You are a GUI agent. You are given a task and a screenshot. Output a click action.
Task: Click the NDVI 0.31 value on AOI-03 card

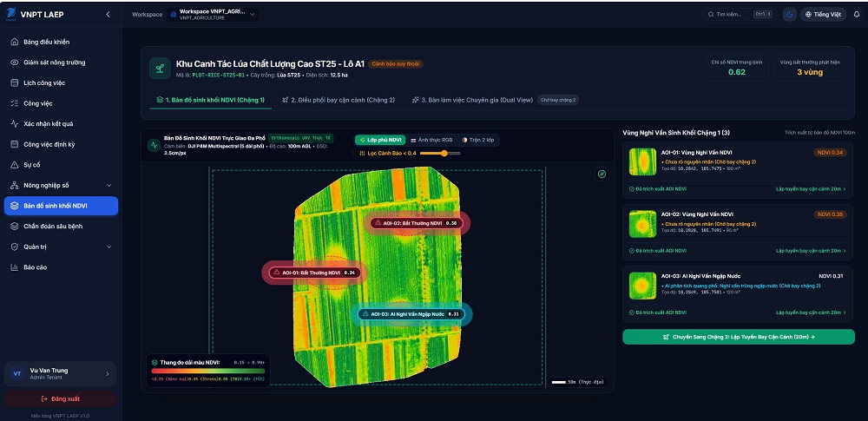coord(831,276)
